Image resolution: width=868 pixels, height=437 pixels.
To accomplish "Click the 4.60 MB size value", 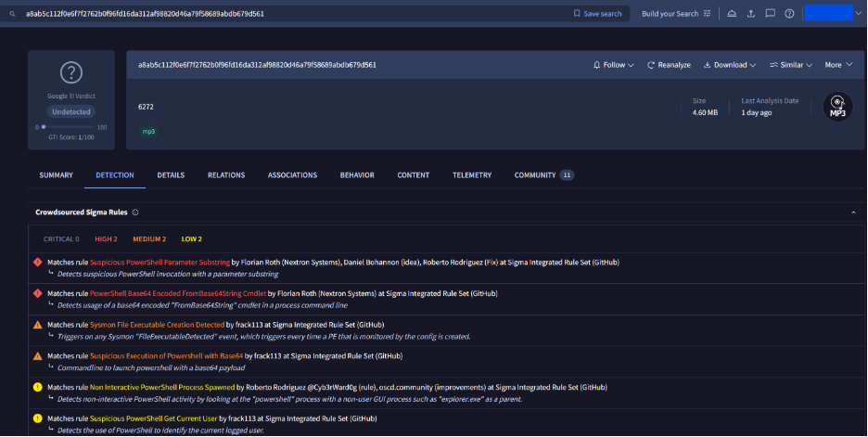I will (x=705, y=112).
